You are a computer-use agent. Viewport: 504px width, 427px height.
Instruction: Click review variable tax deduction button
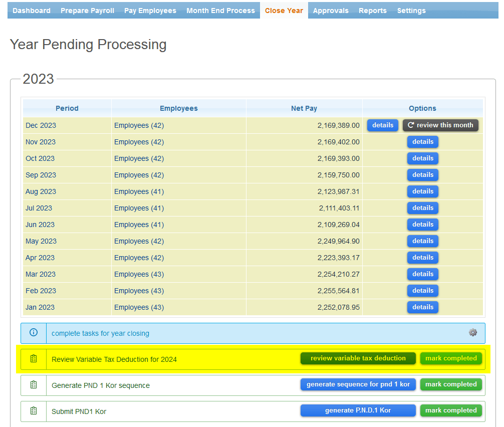tap(358, 358)
